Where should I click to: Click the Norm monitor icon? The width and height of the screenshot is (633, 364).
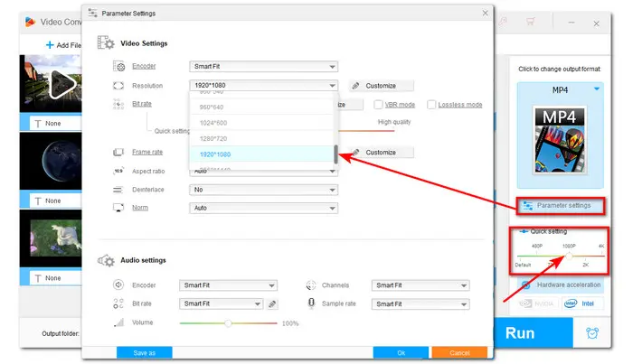click(118, 208)
